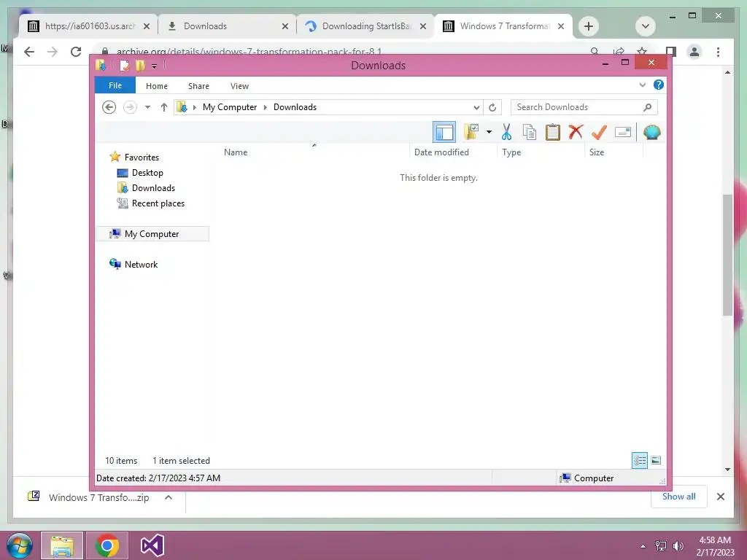This screenshot has width=747, height=560.
Task: Click the envelope E-mail toolbar icon
Action: click(x=623, y=132)
